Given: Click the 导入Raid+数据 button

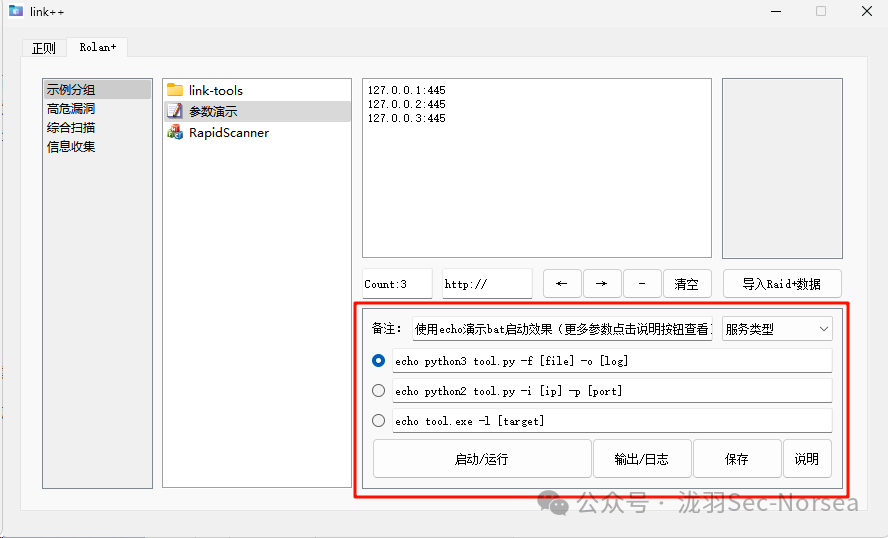Looking at the screenshot, I should (x=781, y=284).
